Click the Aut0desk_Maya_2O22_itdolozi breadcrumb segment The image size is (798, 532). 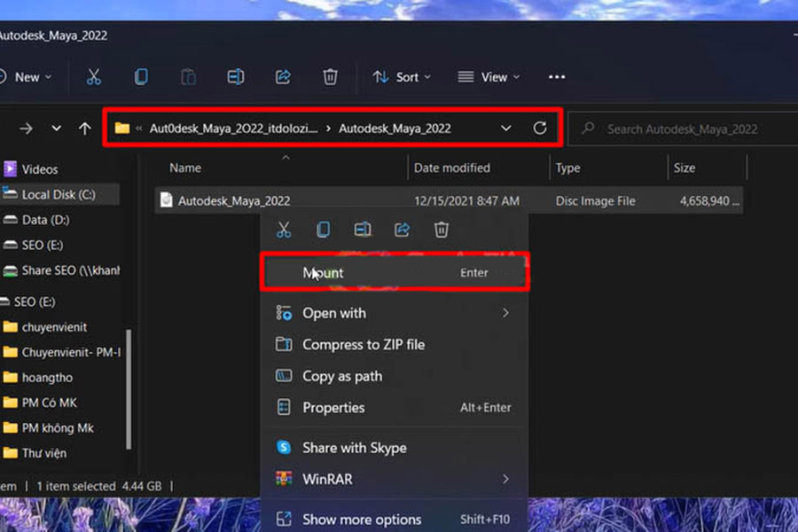[233, 129]
